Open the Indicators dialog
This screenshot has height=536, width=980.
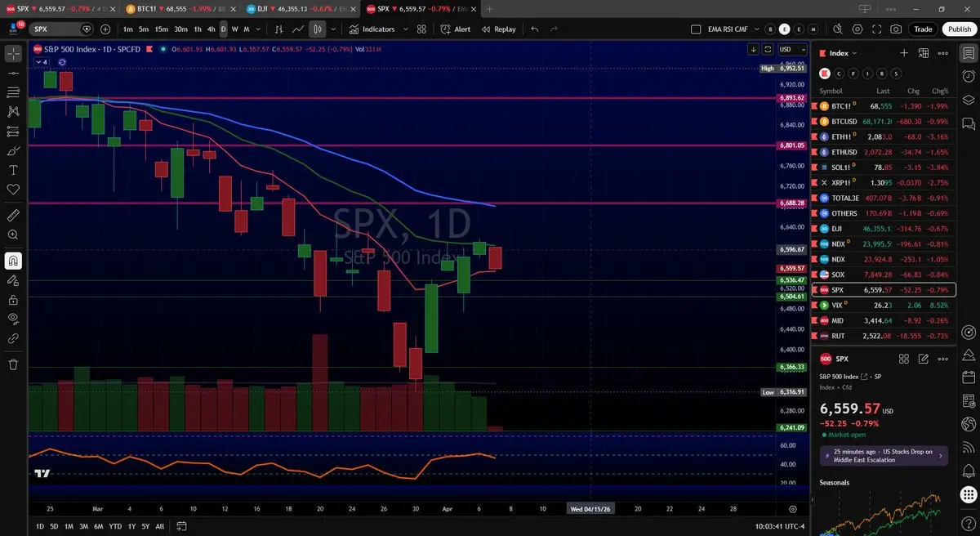(x=372, y=29)
